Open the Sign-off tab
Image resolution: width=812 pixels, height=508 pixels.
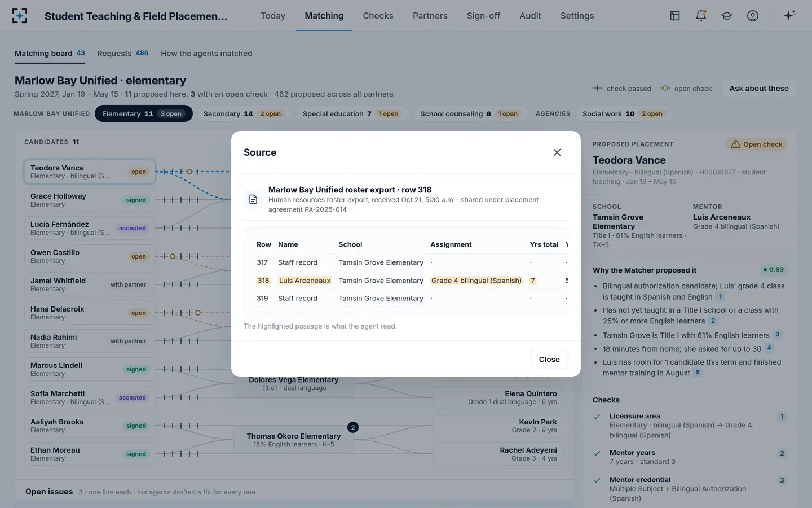pos(483,16)
